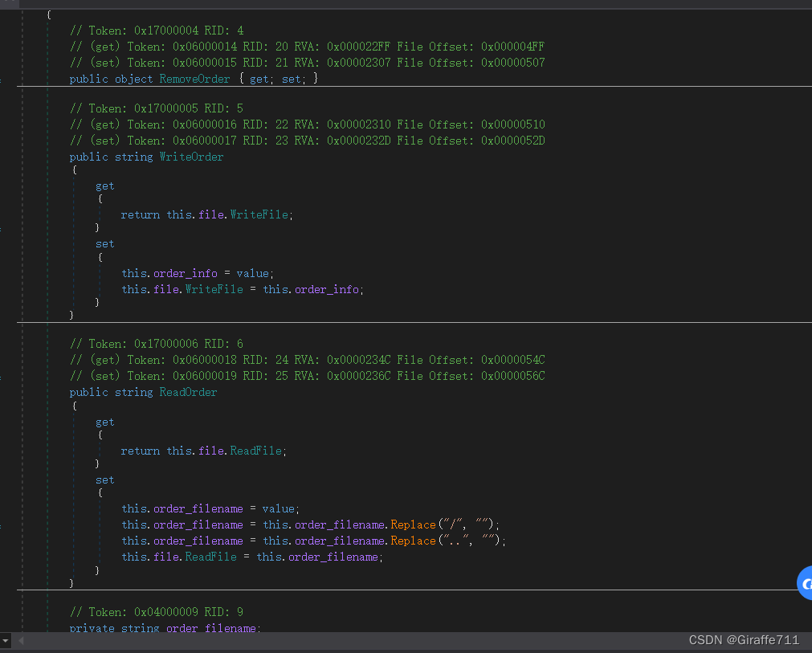The image size is (812, 653).
Task: Click the left arrow of the horizontal scrollbar
Action: (22, 640)
